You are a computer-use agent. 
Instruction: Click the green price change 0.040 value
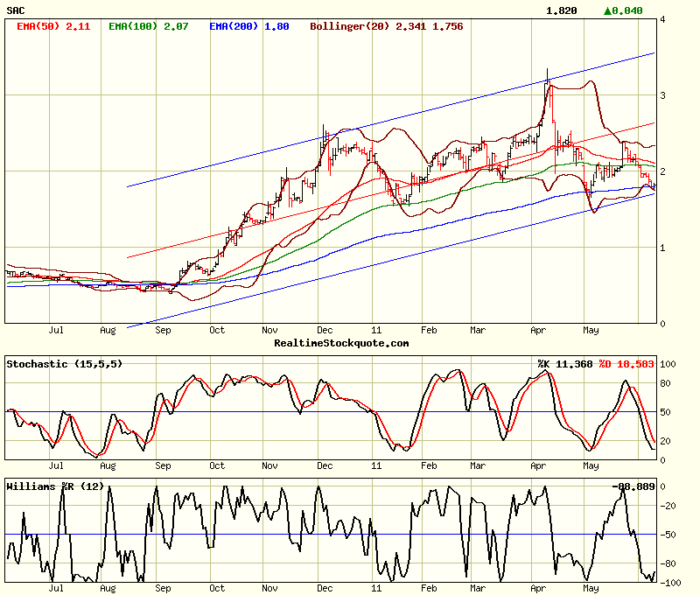click(x=623, y=10)
